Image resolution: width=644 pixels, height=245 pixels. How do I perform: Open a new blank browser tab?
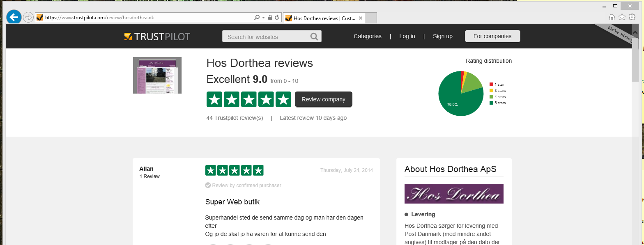point(371,18)
